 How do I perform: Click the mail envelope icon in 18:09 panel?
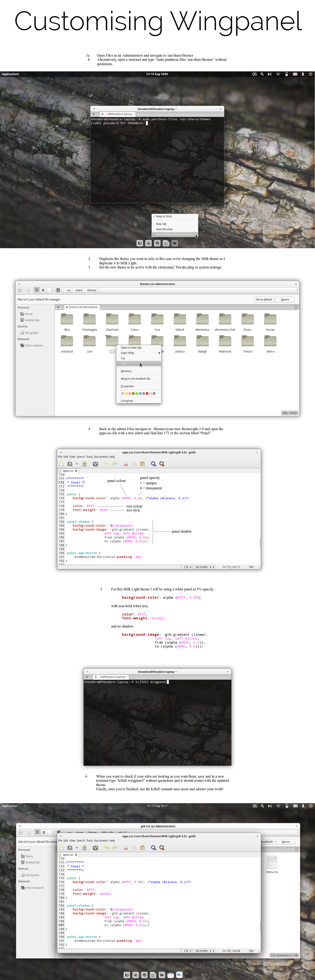(295, 74)
